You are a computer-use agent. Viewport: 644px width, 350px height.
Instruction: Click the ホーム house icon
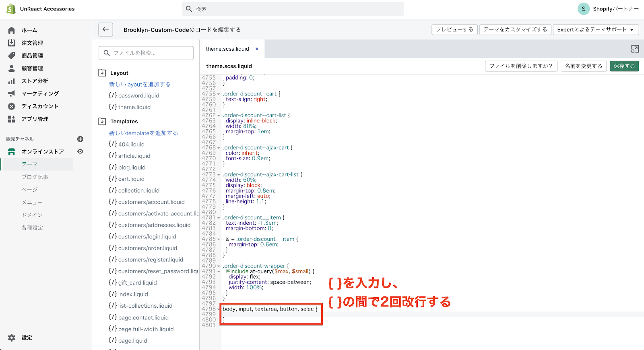coord(12,30)
